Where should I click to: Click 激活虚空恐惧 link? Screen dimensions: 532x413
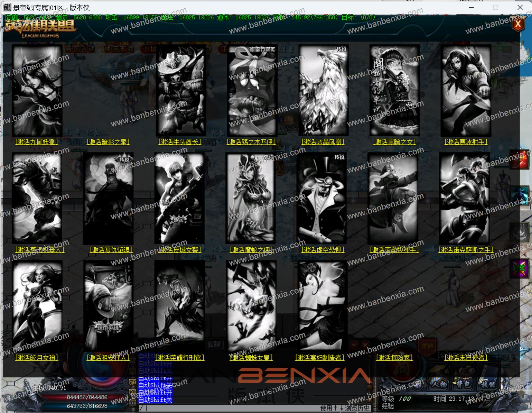[x=323, y=250]
